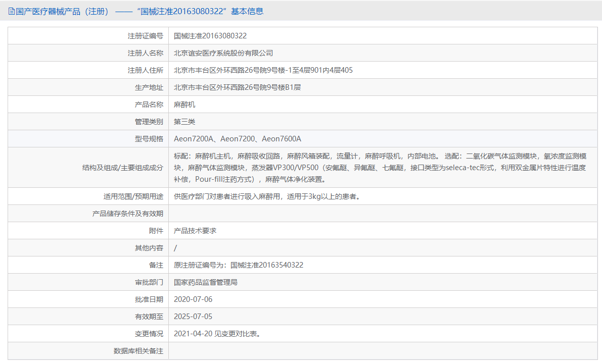
Task: Open the 产品技术要求 attachment link
Action: click(195, 231)
